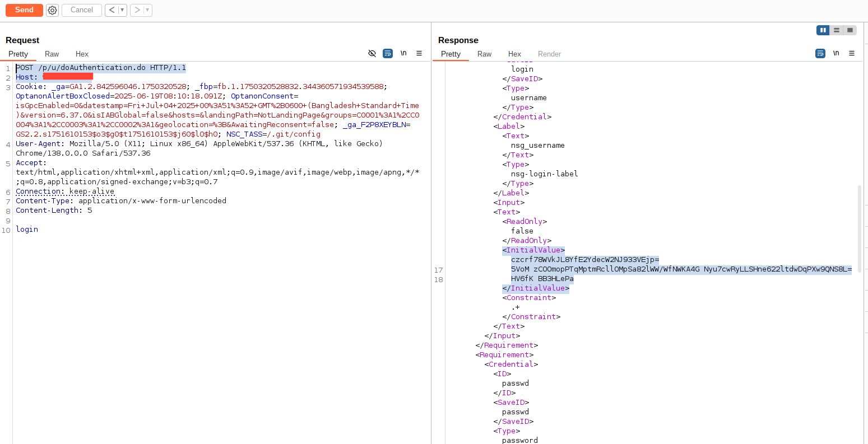Switch Response view to Pretty tab

coord(451,54)
